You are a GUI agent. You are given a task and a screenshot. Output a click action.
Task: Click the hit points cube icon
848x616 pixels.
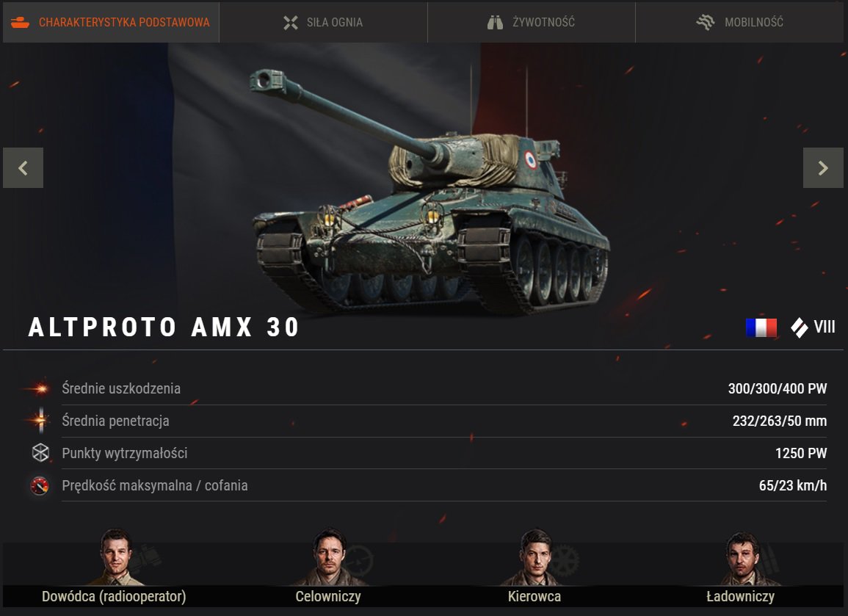tap(40, 453)
